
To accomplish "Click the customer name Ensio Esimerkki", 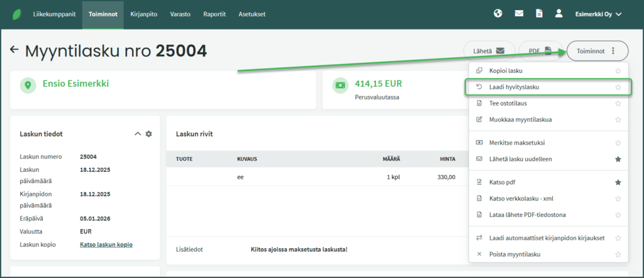I will [x=76, y=84].
